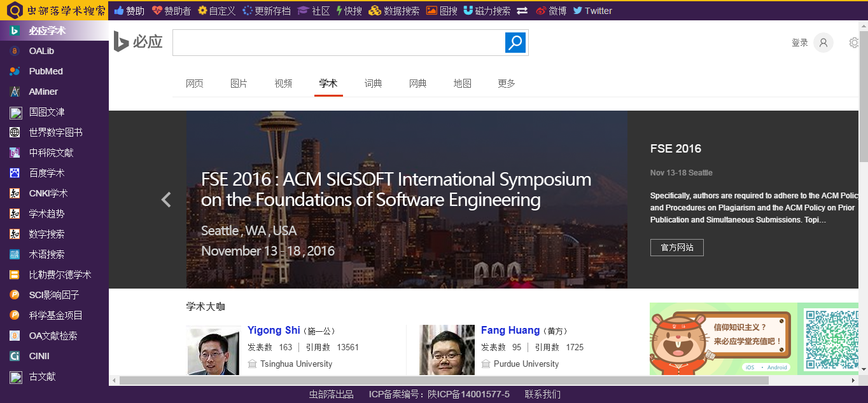
Task: Switch to the 词典 tab
Action: click(x=374, y=83)
